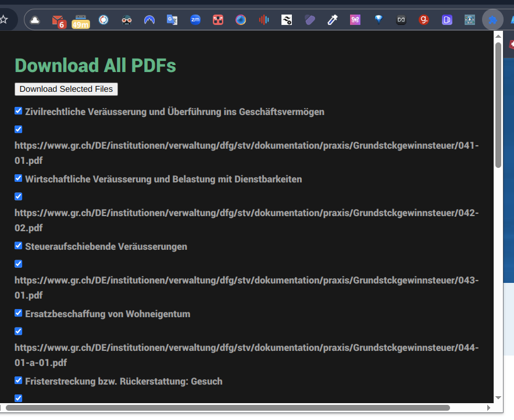Click the vertical scrollbar up arrow
This screenshot has width=514, height=420.
pyautogui.click(x=498, y=36)
